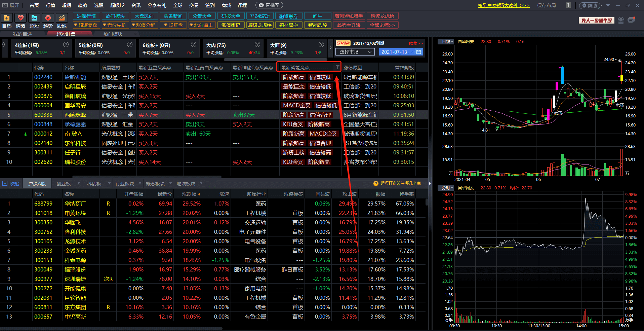Select the date field 2021-07-13
Screen dimensions: 644x331
(401, 52)
